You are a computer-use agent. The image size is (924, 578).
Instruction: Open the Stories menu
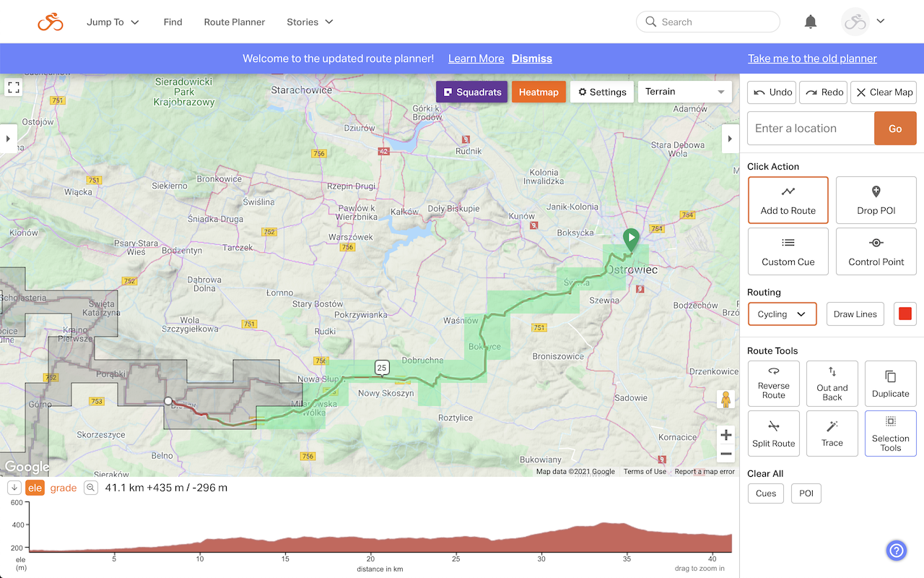pos(310,22)
